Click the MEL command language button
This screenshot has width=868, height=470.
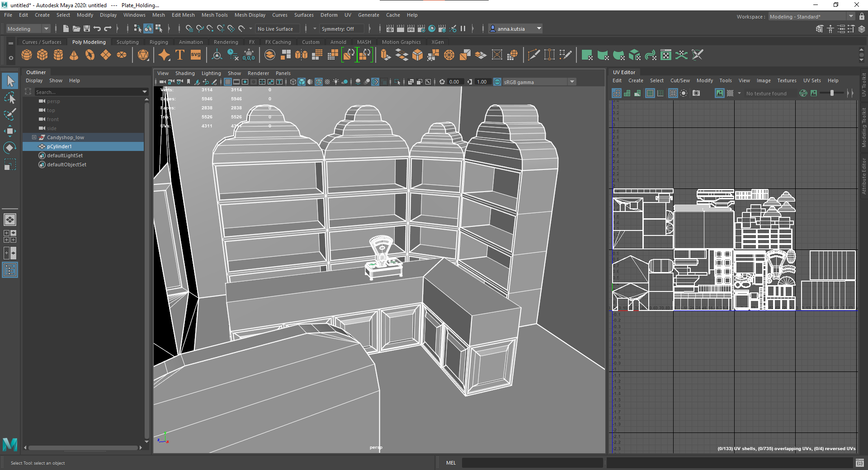[x=451, y=463]
